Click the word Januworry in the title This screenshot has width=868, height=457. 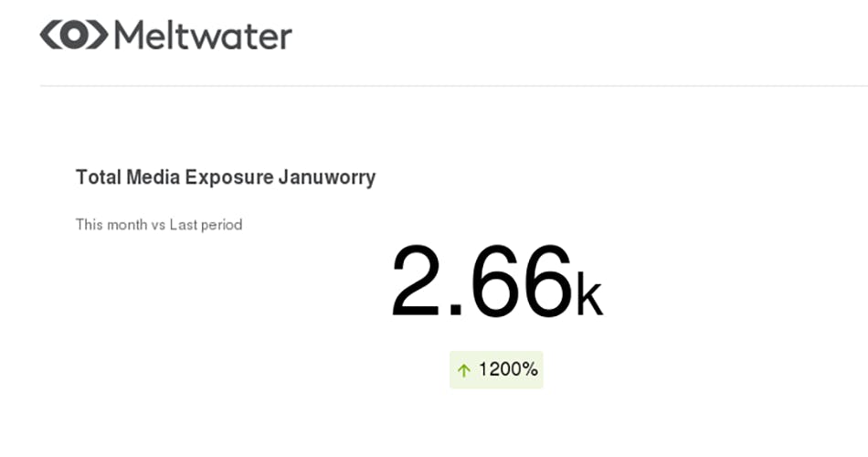tap(327, 177)
